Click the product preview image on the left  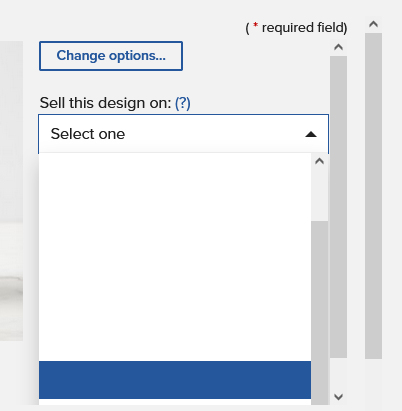[11, 191]
